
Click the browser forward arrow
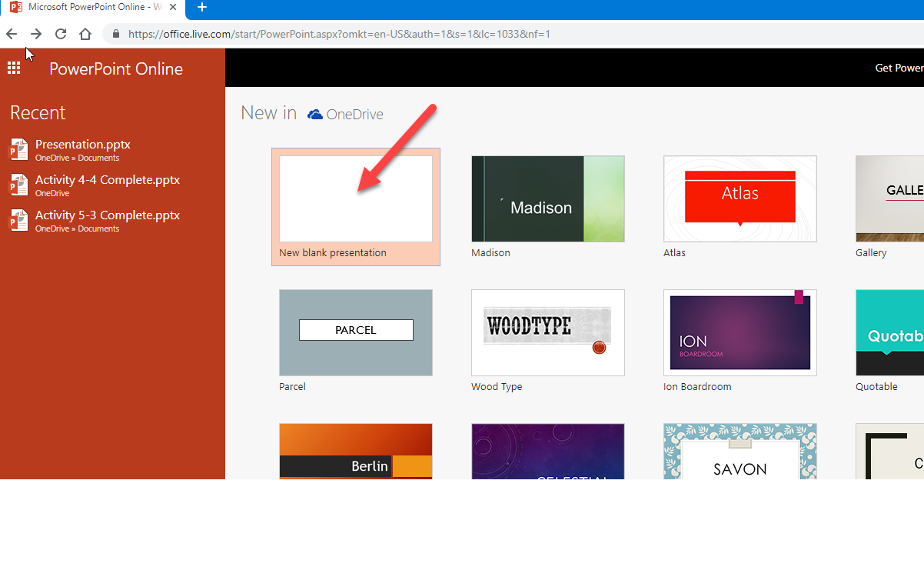[x=36, y=34]
